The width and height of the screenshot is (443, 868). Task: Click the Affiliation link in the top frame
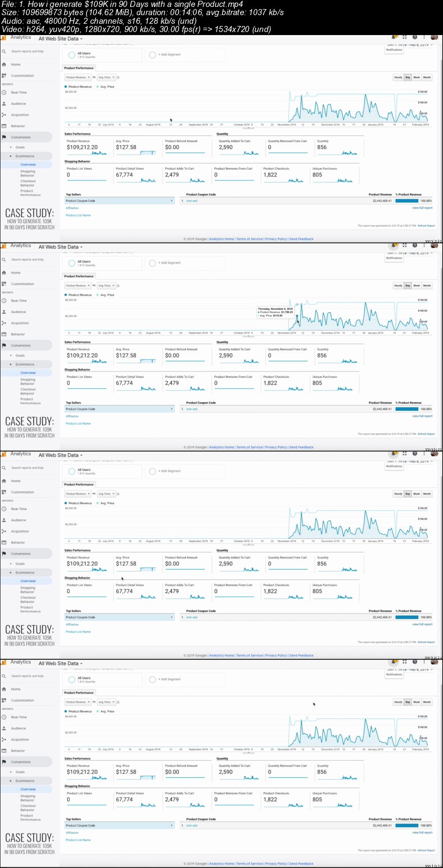pyautogui.click(x=72, y=208)
